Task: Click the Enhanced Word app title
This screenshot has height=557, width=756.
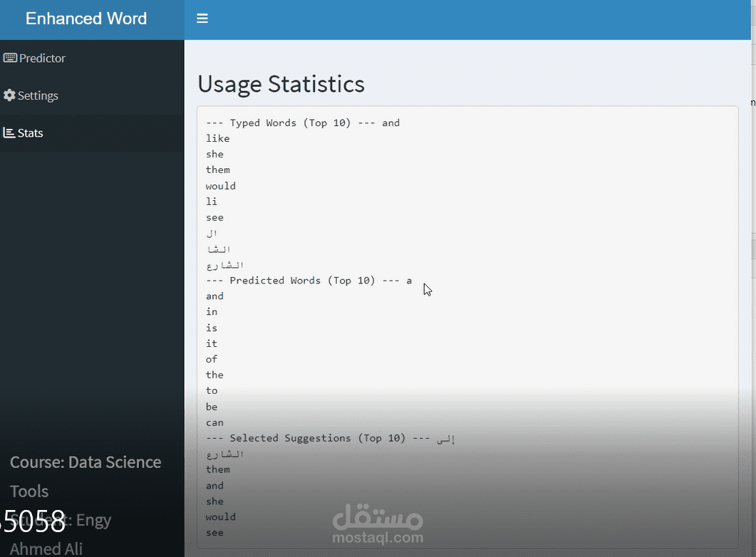Action: [x=86, y=19]
